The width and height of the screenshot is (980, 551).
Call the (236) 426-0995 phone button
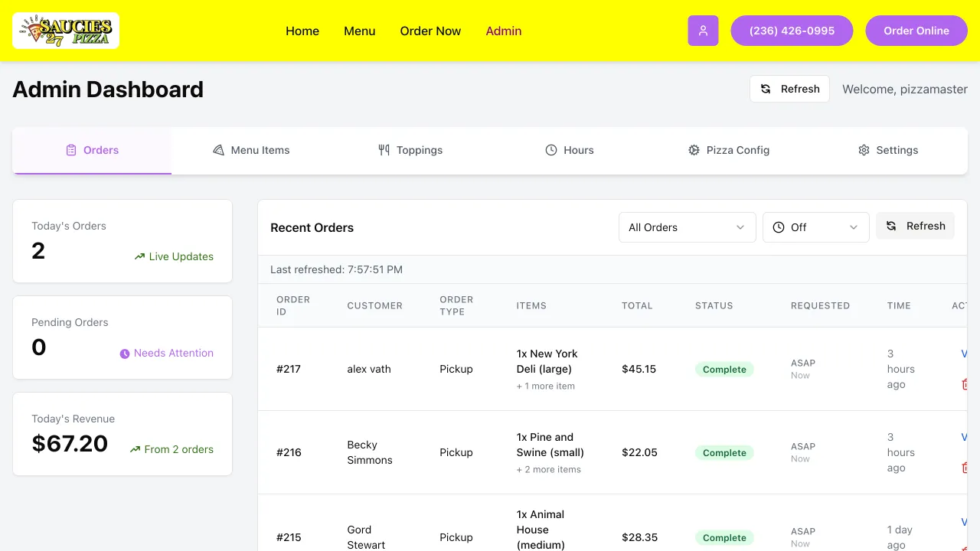pyautogui.click(x=792, y=31)
